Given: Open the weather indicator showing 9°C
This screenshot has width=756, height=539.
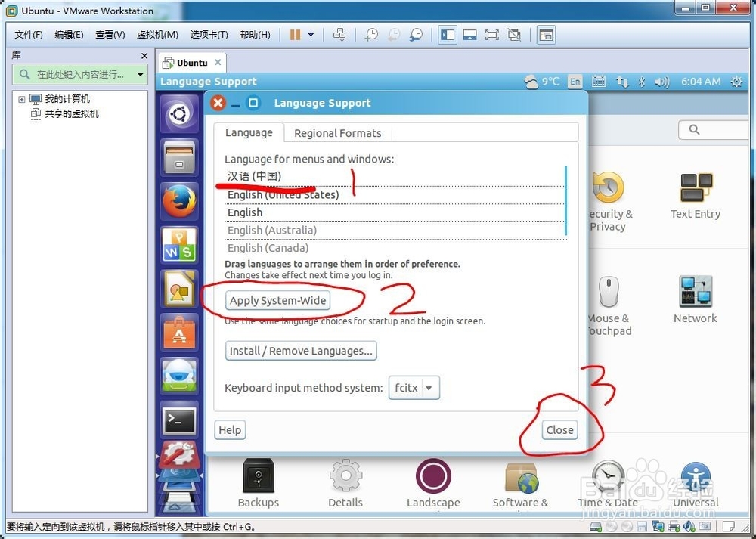Looking at the screenshot, I should coord(542,82).
